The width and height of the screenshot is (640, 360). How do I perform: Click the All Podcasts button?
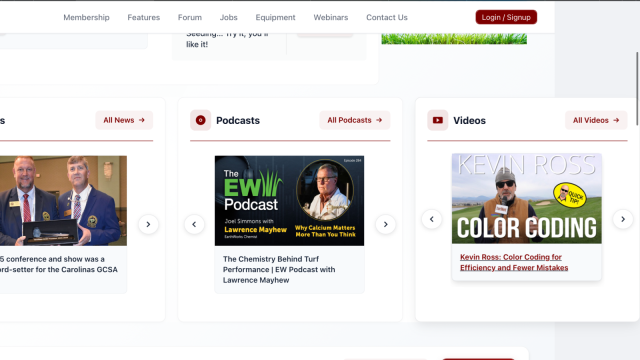coord(355,120)
